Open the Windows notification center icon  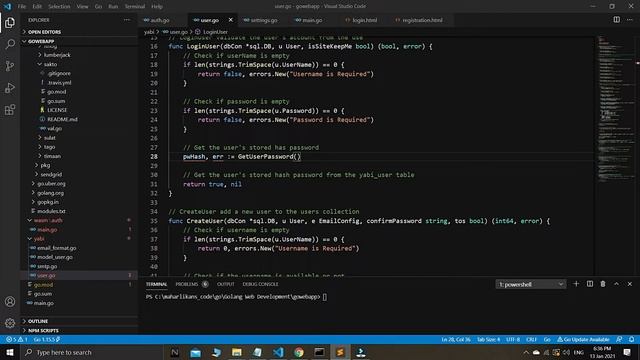click(627, 352)
